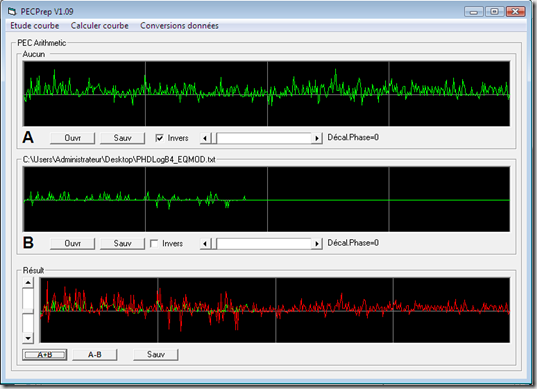Click the Résult vertical scrollbar thumb
This screenshot has height=389, width=537.
(x=28, y=311)
